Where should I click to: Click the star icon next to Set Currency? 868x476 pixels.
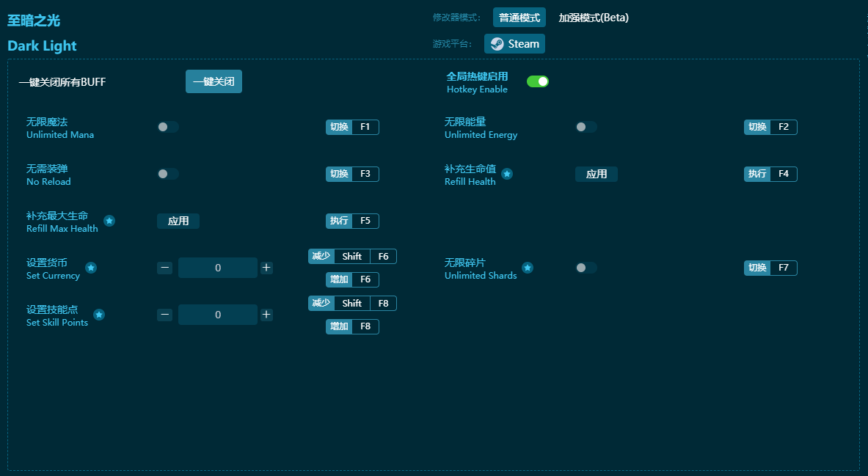(x=91, y=268)
